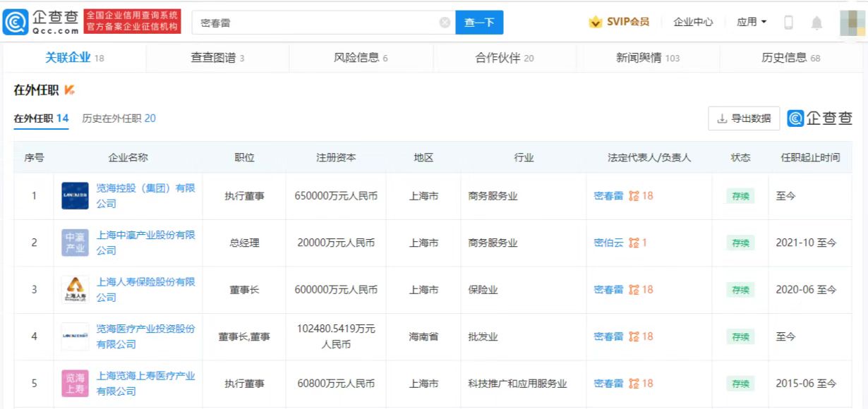Click 存续 status tag for 览海控股
Image resolution: width=868 pixels, height=409 pixels.
(740, 196)
